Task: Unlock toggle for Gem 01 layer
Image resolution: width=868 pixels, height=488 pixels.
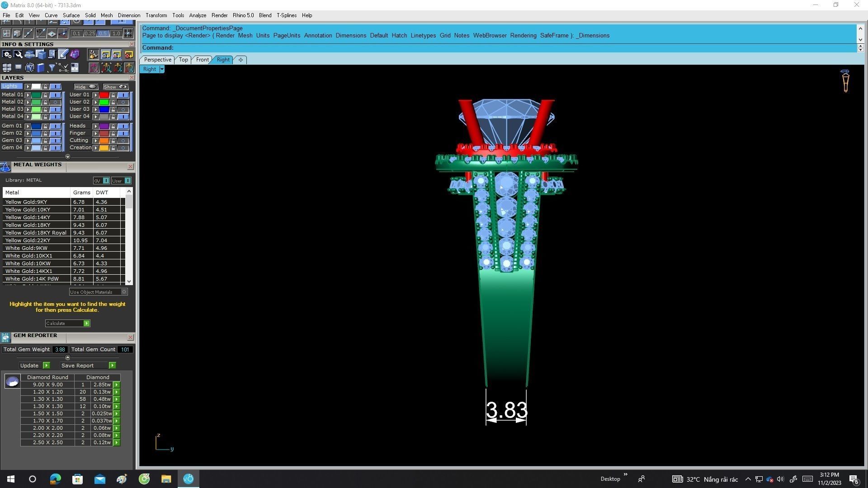Action: (45, 126)
